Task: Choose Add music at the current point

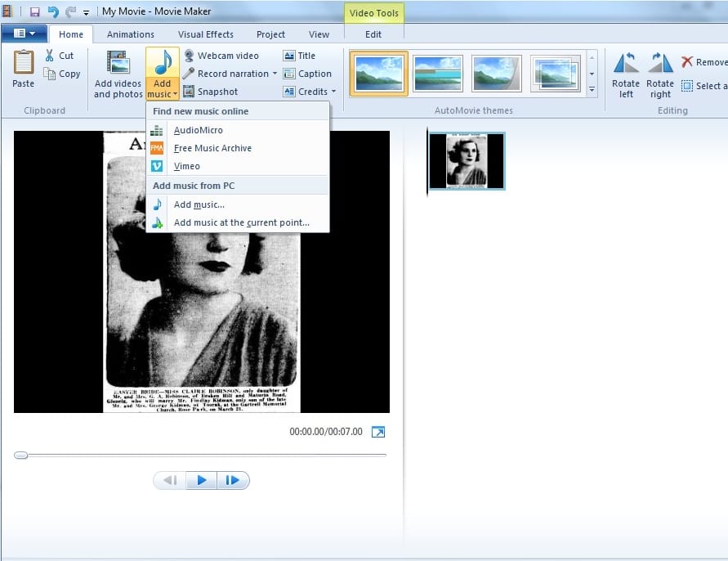Action: click(x=241, y=222)
